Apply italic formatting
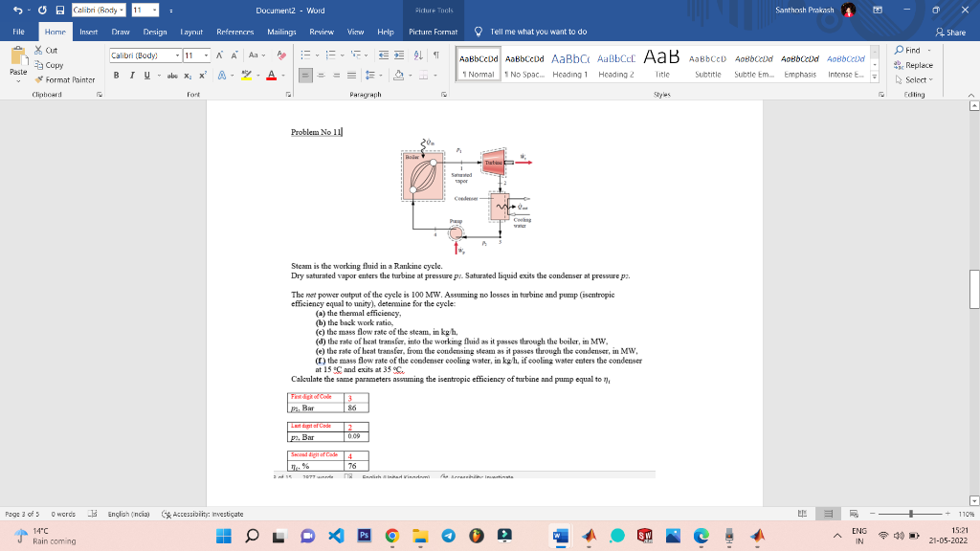The height and width of the screenshot is (551, 980). point(132,75)
